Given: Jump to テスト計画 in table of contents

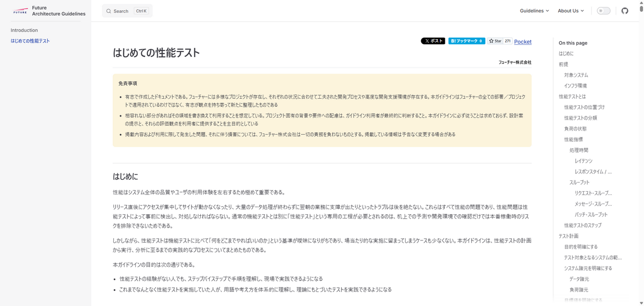Looking at the screenshot, I should coord(568,236).
